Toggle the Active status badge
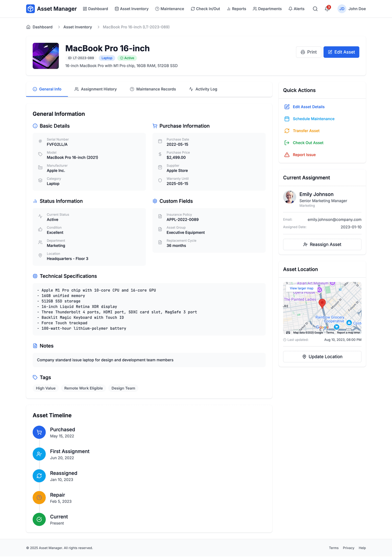 [127, 58]
